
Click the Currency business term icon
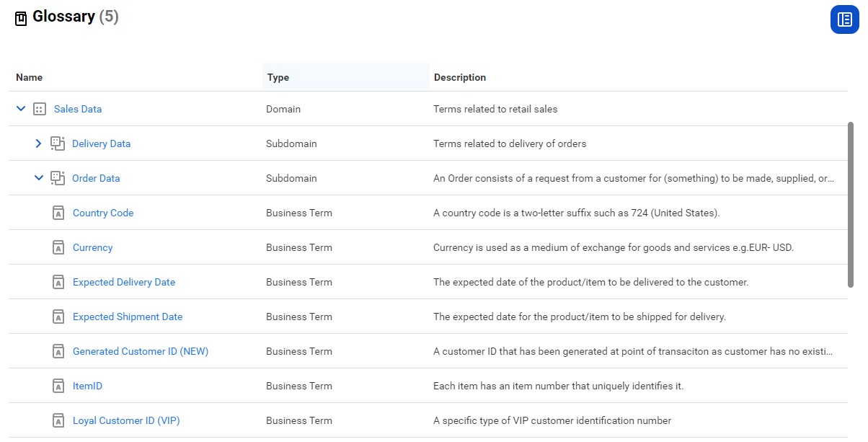click(58, 247)
